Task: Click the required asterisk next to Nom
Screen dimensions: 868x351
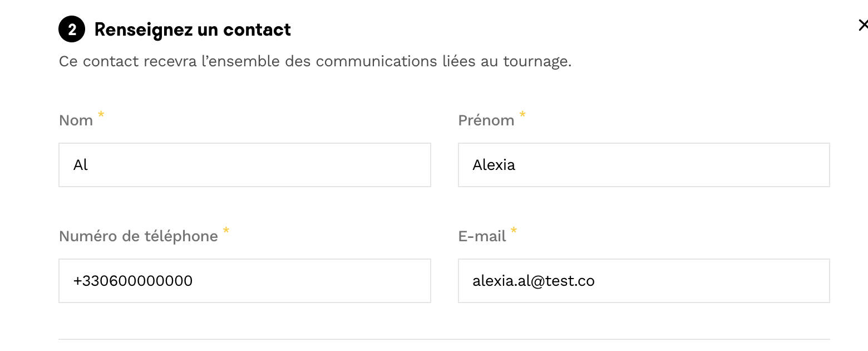Action: (x=101, y=115)
